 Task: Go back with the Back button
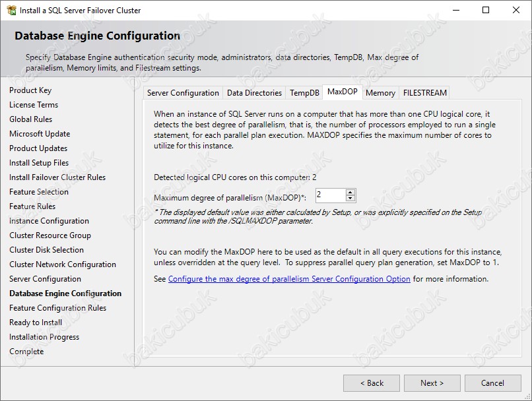[372, 383]
